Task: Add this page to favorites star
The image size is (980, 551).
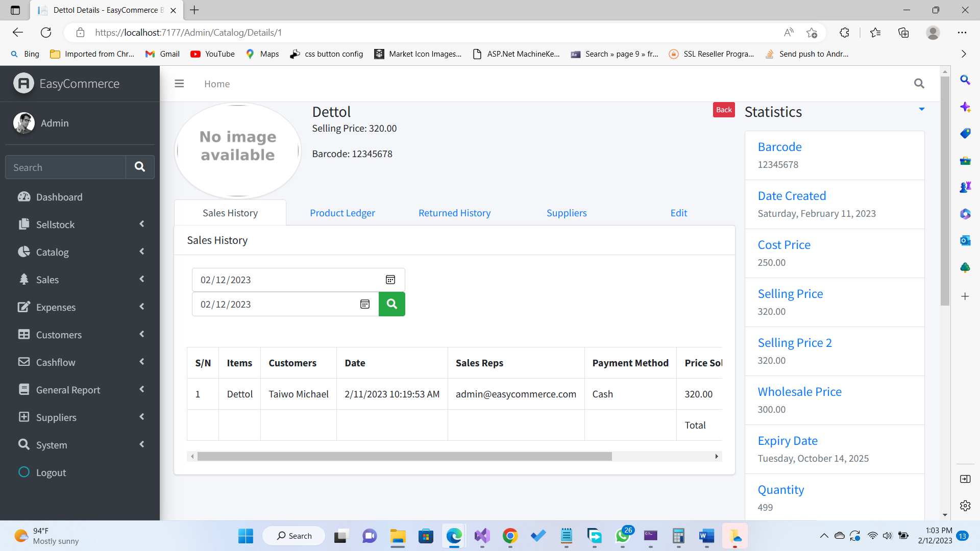Action: tap(812, 33)
